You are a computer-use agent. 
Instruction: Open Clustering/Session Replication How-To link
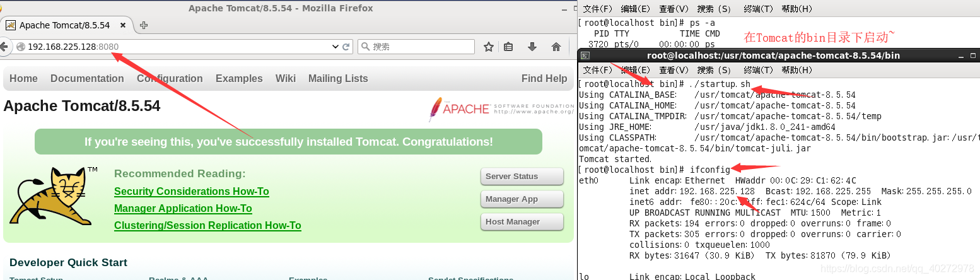click(207, 225)
